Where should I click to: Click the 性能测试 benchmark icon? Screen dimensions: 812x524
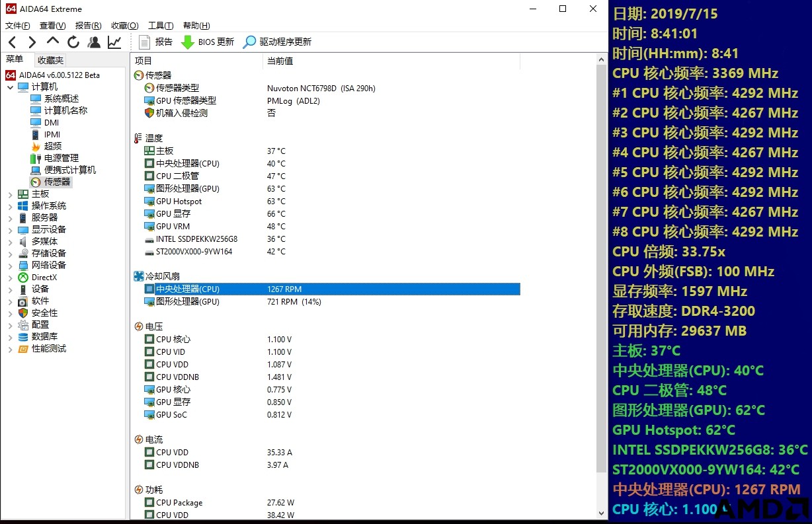(23, 348)
